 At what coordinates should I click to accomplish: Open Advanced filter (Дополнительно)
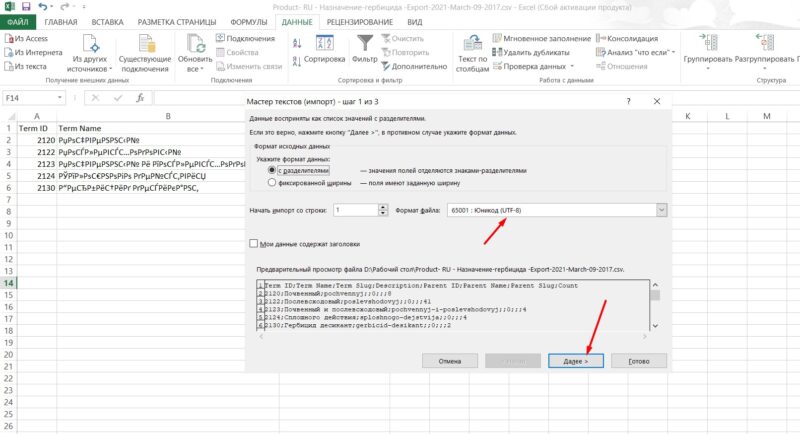[x=414, y=66]
